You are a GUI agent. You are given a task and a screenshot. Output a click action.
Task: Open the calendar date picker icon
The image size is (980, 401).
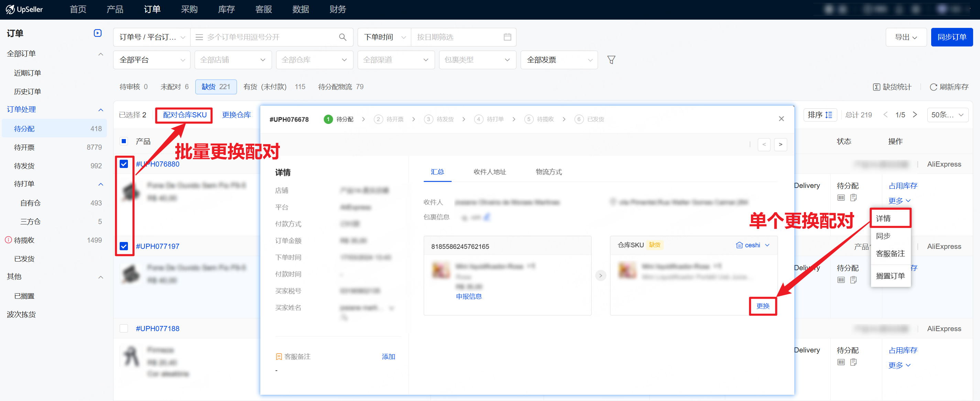507,37
